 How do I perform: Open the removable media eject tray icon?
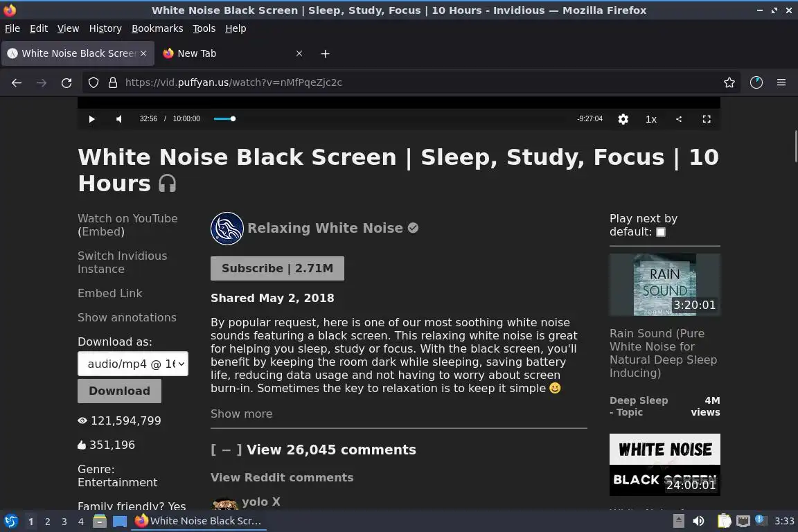[678, 521]
